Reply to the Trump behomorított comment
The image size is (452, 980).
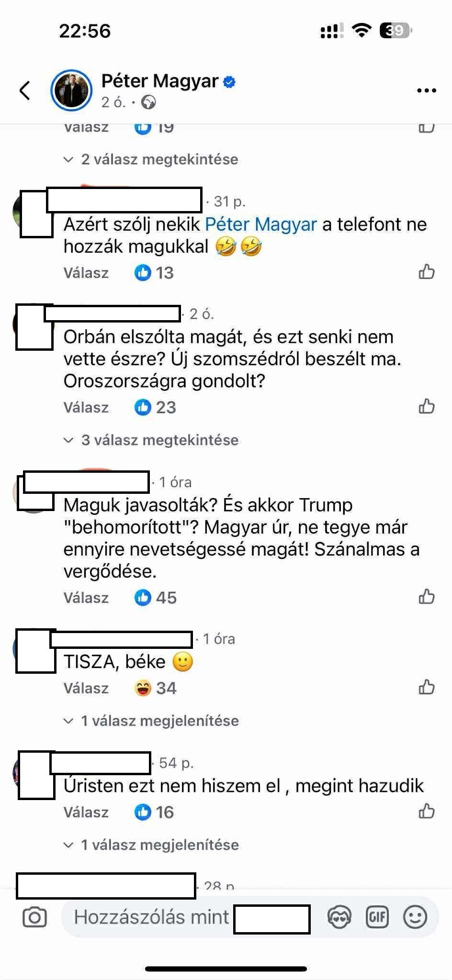86,598
